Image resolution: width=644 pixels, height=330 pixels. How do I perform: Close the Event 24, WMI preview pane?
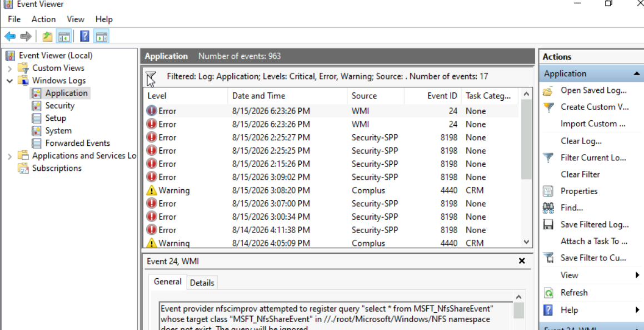(x=522, y=261)
